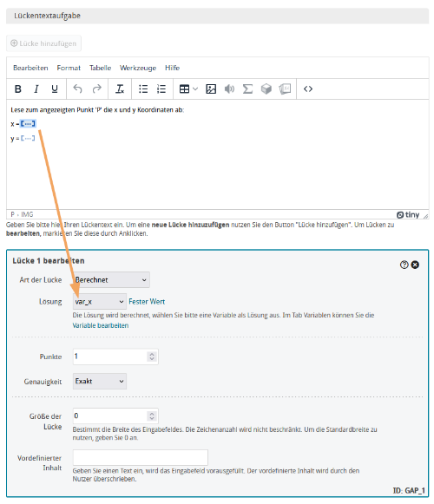Open the table insert dropdown
434x504 pixels.
(x=188, y=88)
